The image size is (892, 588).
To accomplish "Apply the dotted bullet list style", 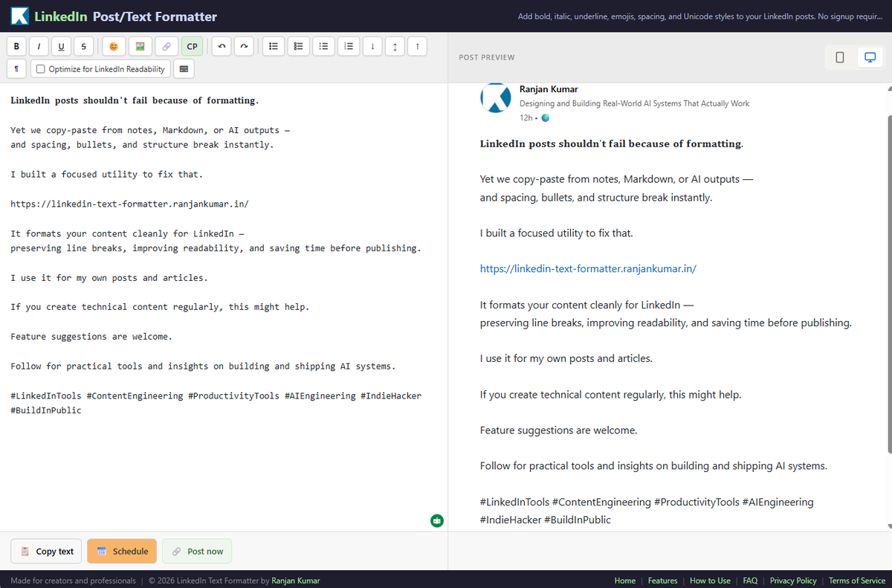I will pyautogui.click(x=323, y=46).
